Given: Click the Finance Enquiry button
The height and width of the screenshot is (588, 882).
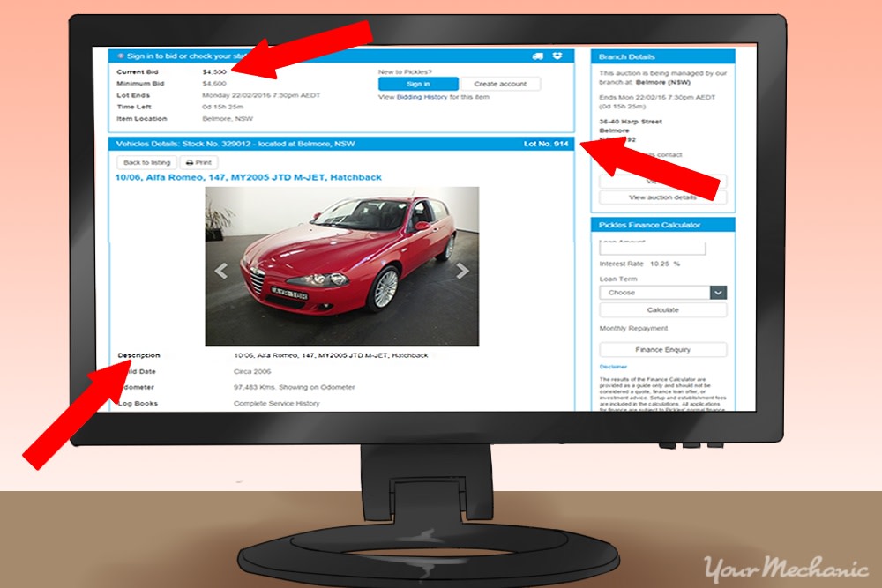Looking at the screenshot, I should pos(662,350).
